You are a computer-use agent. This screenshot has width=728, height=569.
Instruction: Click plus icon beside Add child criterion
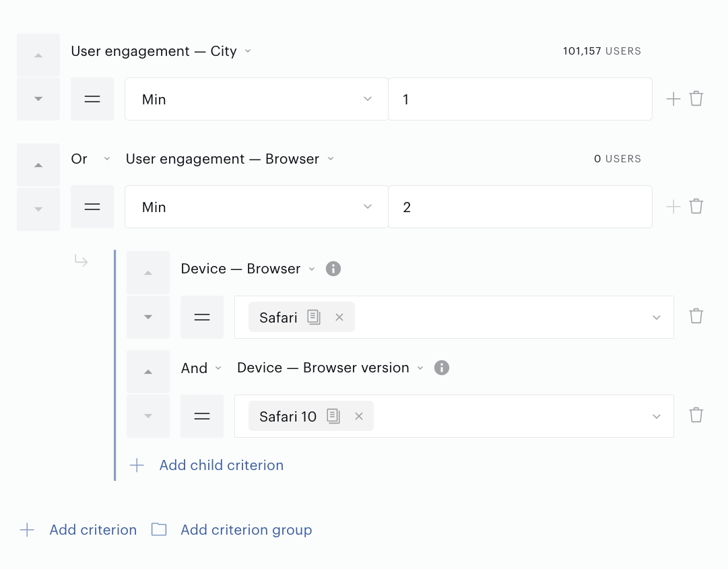(137, 465)
